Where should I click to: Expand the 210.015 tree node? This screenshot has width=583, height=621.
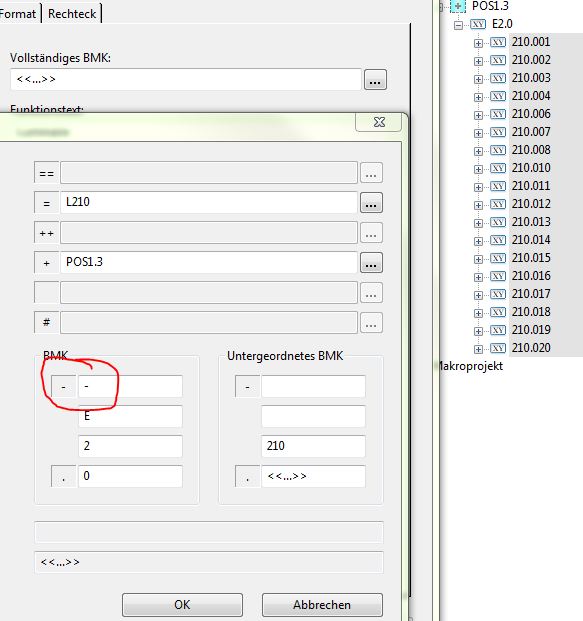pos(478,259)
